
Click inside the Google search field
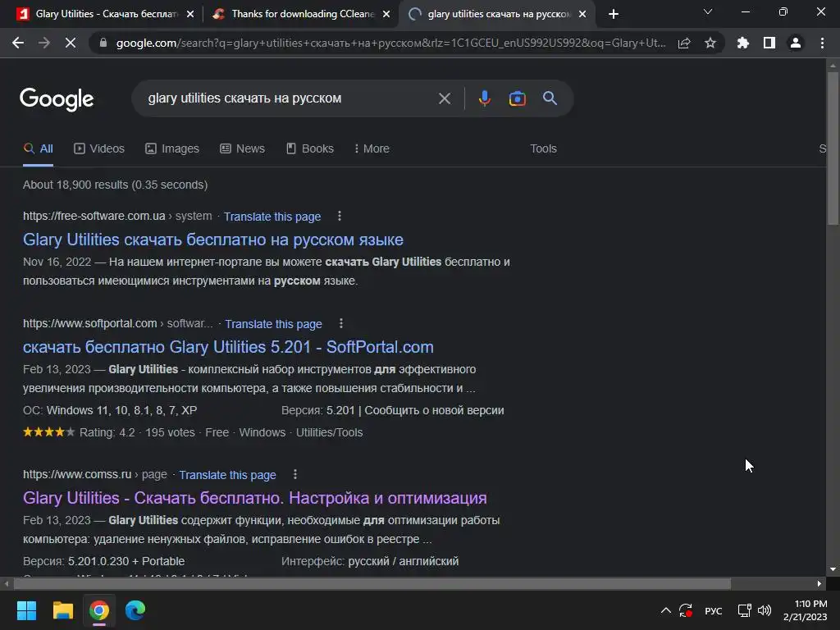[290, 98]
